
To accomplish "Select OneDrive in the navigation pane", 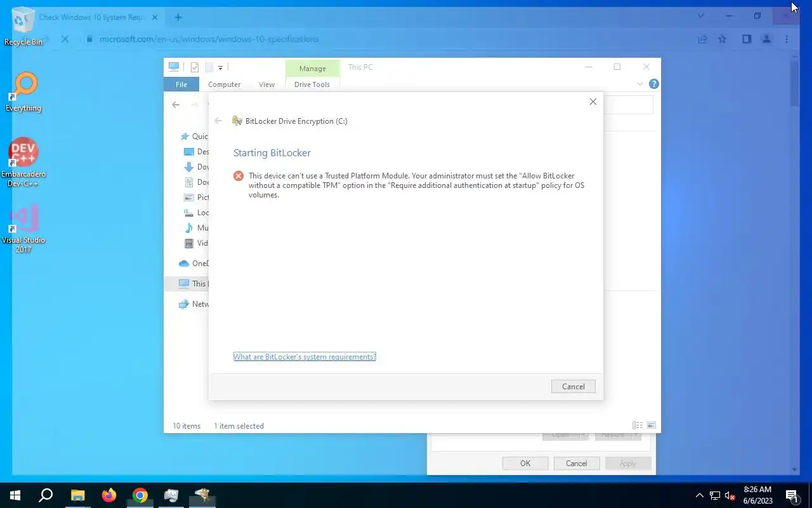I will 193,264.
